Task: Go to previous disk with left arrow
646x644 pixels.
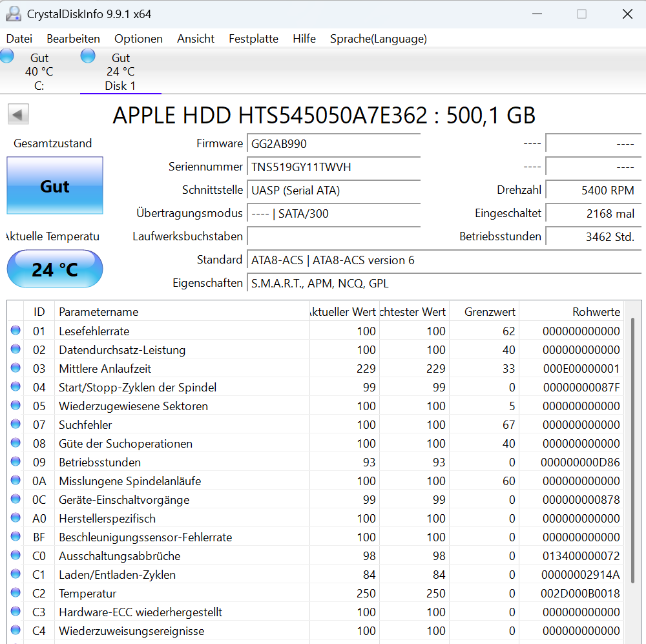Action: tap(18, 114)
